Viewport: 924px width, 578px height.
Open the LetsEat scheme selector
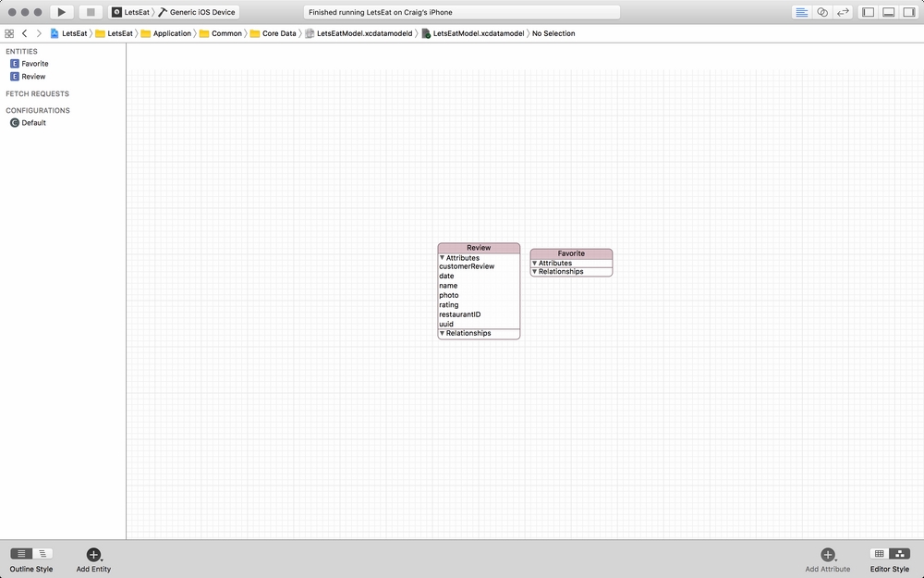pos(131,12)
